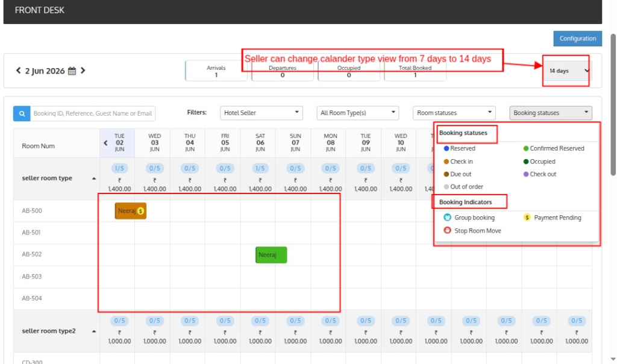Screen dimensions: 617x364
Task: Click the page vertical scrollbar thumb
Action: tap(613, 104)
